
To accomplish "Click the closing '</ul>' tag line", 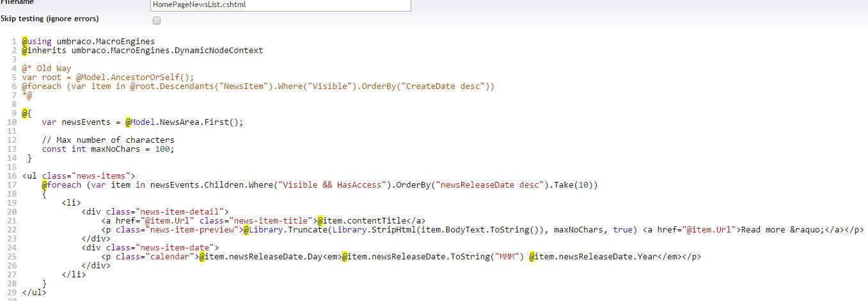I will (x=34, y=293).
